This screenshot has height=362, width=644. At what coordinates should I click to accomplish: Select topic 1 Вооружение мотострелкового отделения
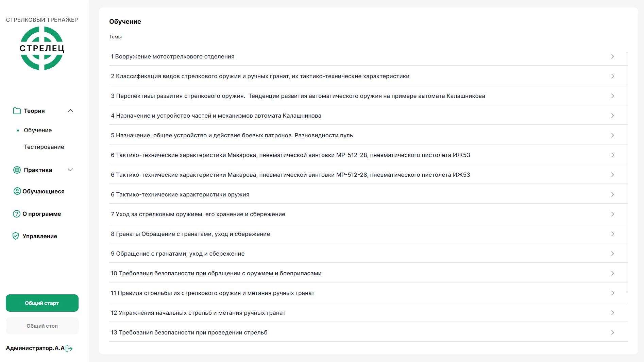click(x=368, y=56)
